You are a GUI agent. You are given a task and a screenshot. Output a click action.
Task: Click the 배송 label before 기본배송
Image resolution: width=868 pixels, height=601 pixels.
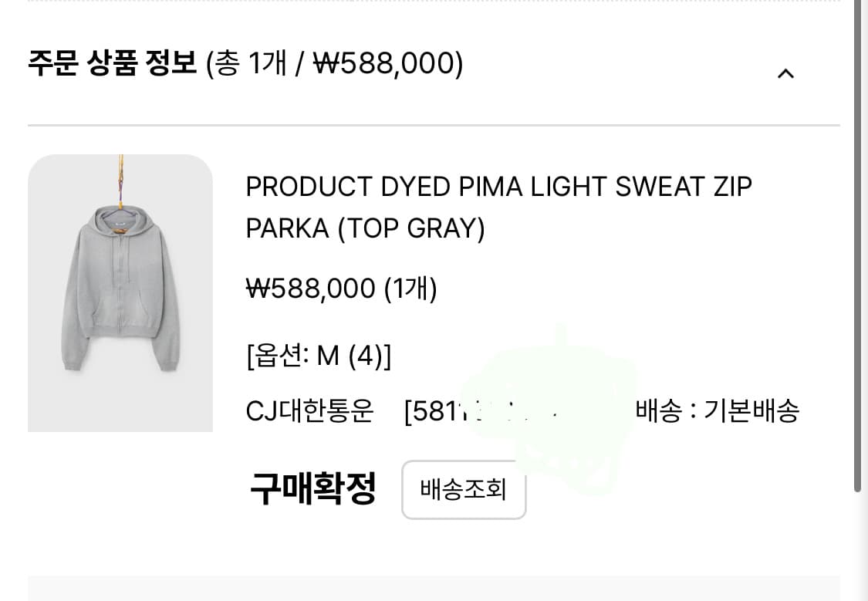pos(661,411)
